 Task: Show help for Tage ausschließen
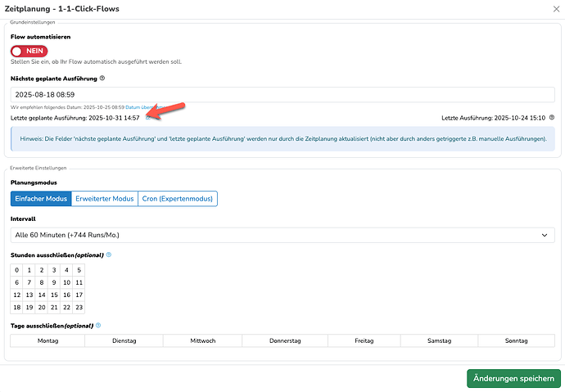point(99,326)
